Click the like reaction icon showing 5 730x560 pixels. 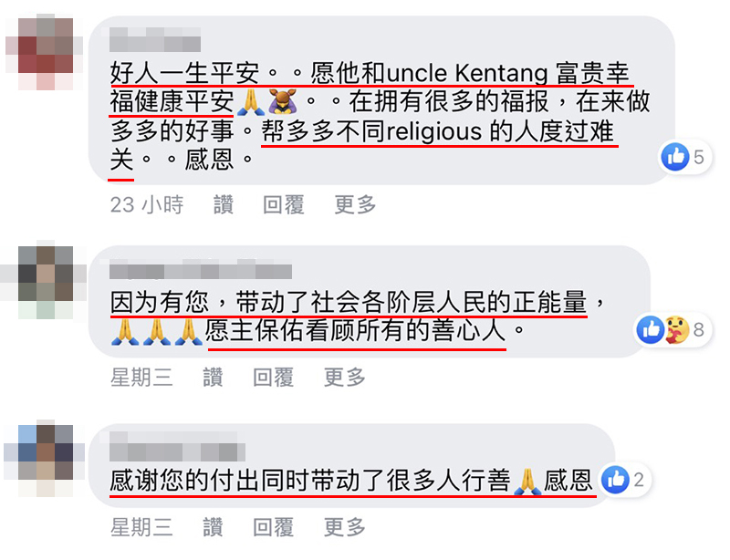tap(675, 157)
